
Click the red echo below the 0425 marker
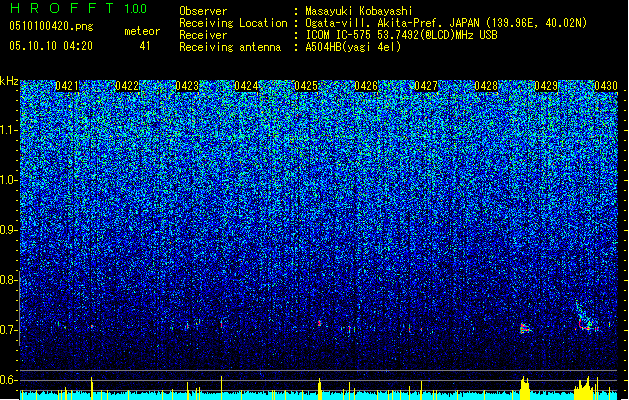tap(319, 323)
